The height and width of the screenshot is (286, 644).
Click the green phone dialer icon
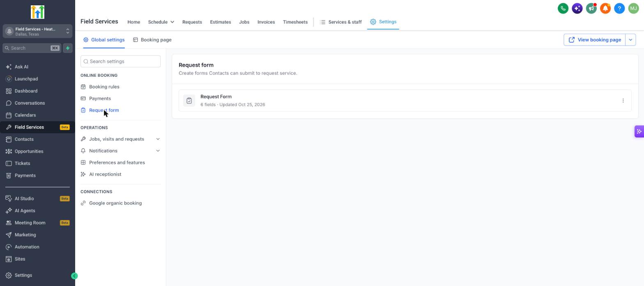point(563,8)
